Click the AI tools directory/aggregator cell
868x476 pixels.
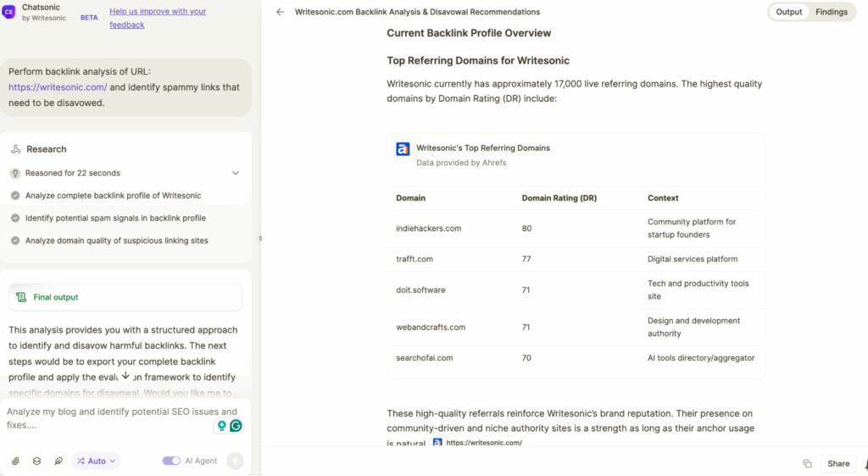point(701,358)
